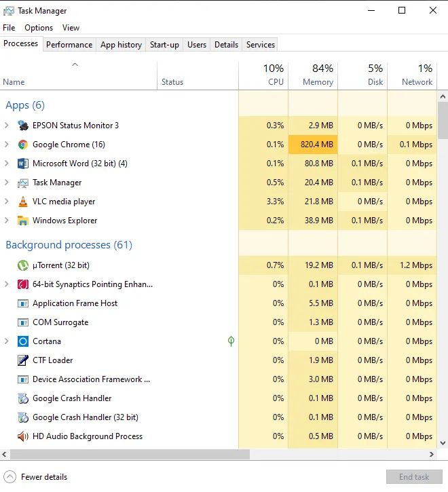The height and width of the screenshot is (492, 448).
Task: Sort processes by the Memory column header
Action: tap(313, 75)
